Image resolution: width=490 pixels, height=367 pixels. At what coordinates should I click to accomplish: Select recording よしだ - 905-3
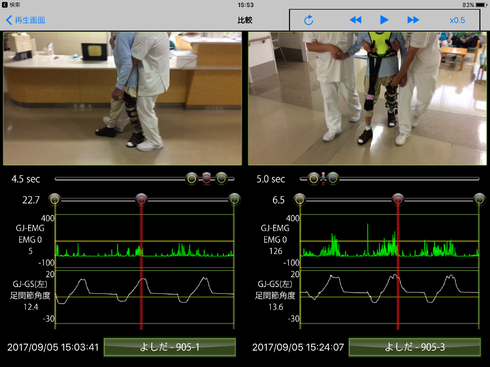(x=415, y=347)
